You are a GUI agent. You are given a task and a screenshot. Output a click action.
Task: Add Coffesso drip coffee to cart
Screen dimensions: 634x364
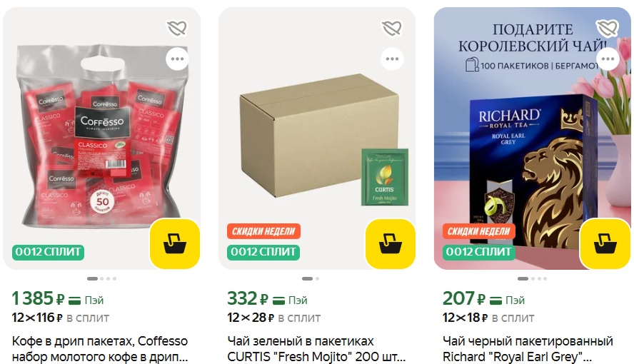[x=175, y=244]
